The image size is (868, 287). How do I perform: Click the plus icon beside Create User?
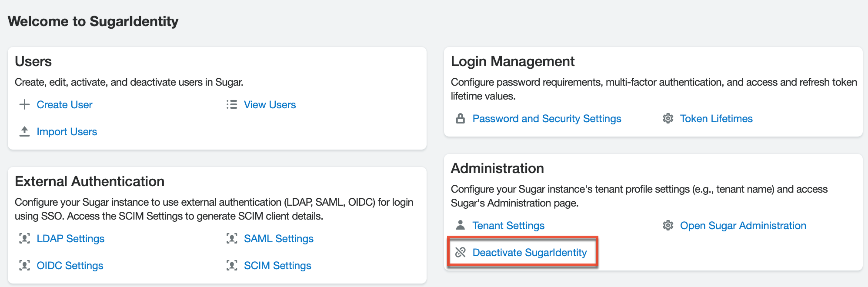[x=25, y=104]
